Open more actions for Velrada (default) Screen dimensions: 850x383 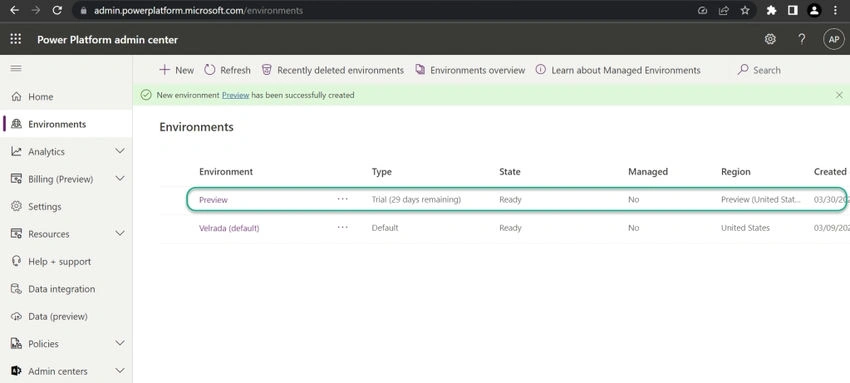(x=342, y=227)
